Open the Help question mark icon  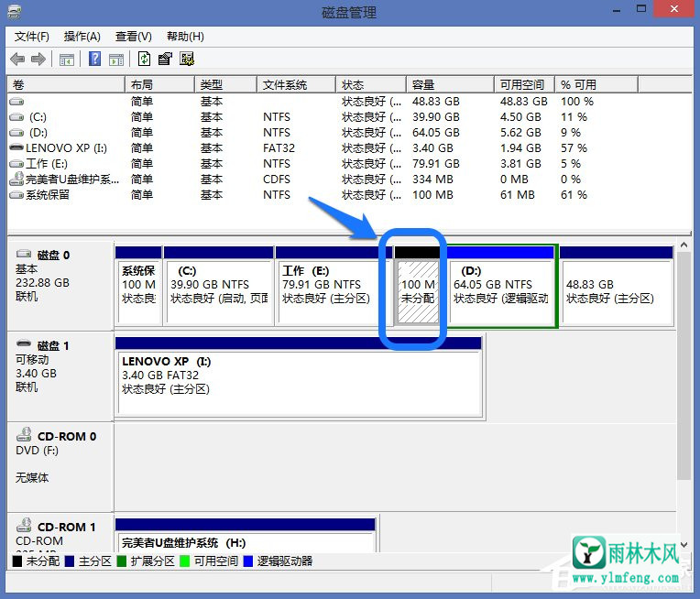(94, 59)
